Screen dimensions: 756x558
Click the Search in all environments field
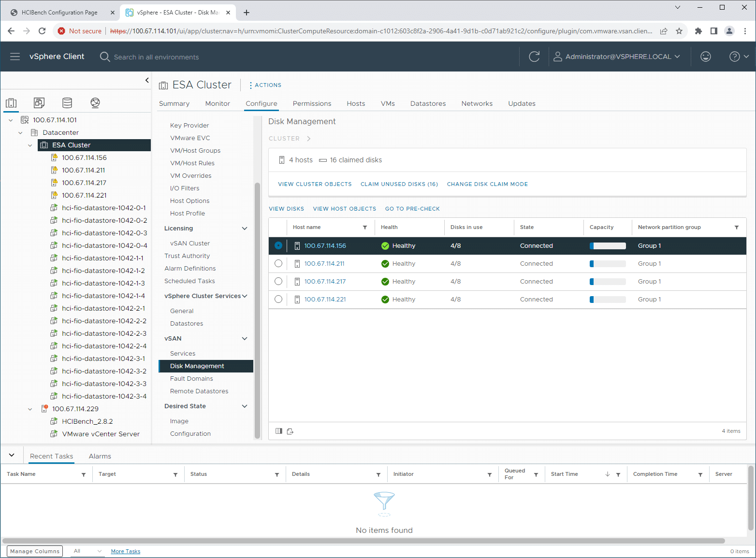156,57
